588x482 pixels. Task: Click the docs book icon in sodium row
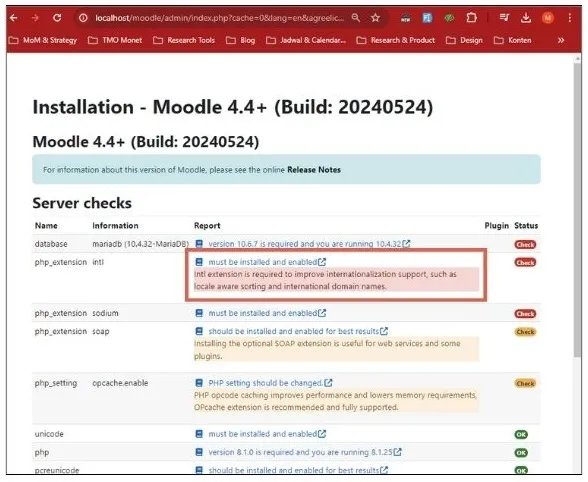[x=199, y=313]
